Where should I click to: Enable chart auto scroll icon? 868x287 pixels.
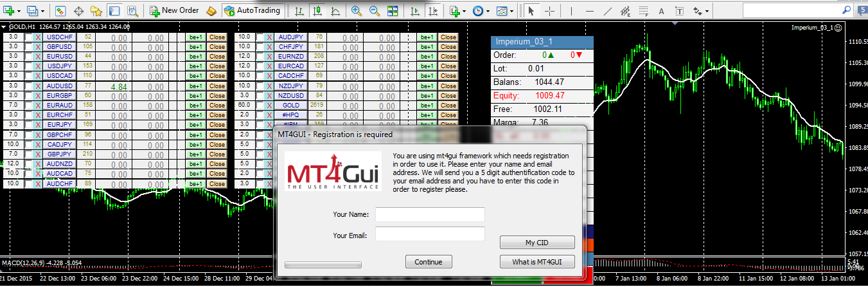tap(416, 11)
